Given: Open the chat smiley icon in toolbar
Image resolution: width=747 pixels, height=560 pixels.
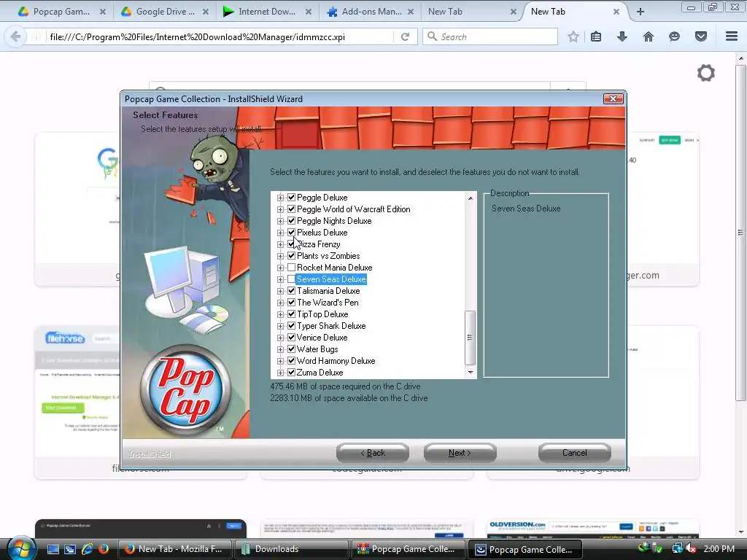Looking at the screenshot, I should pos(674,36).
